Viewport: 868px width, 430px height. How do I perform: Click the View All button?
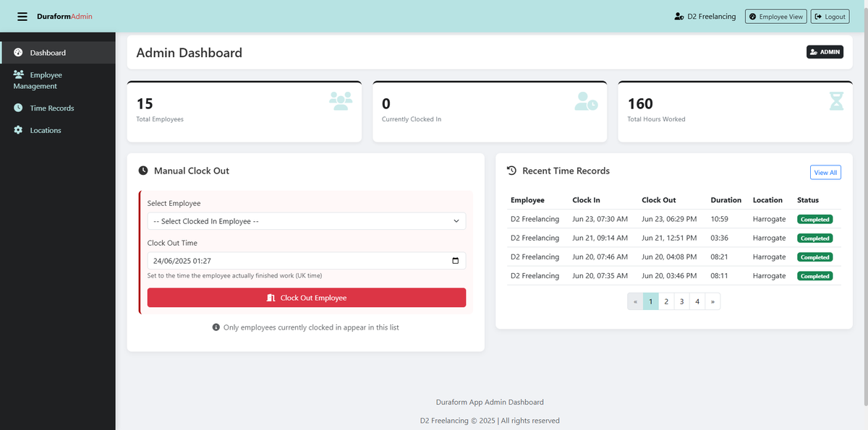pos(825,173)
